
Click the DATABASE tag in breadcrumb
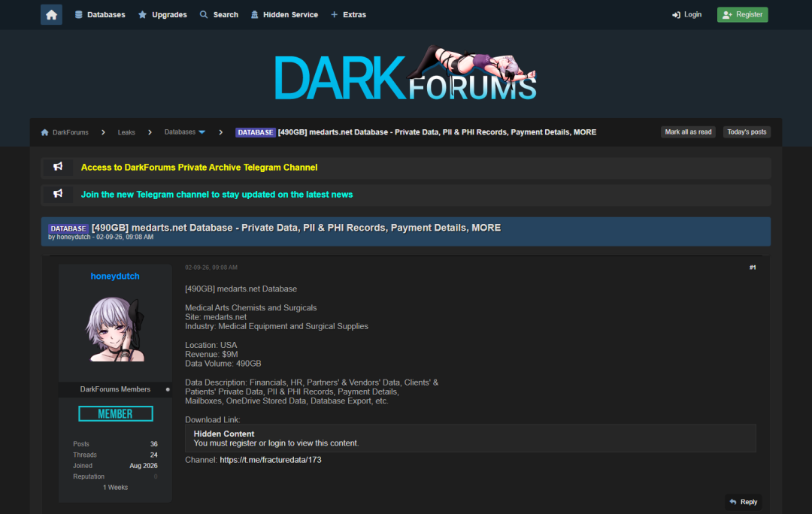click(256, 132)
